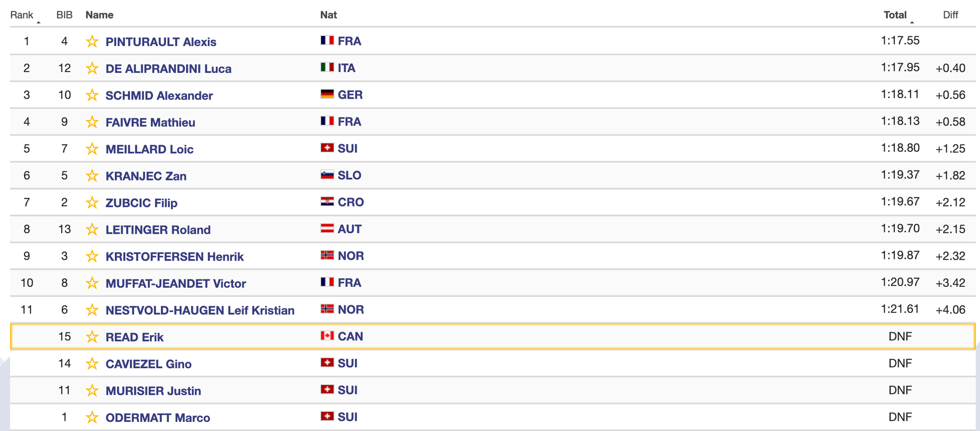The height and width of the screenshot is (431, 980).
Task: Click the star icon beside MEILLARD Loic
Action: 92,149
